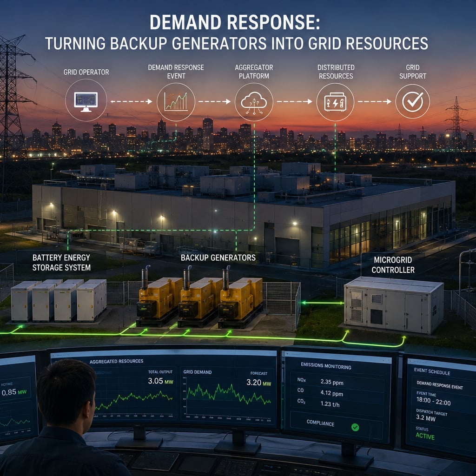The image size is (476, 476).
Task: Click the 'TURNING BACKUP GENERATORS INTO GRID RESOURCES' subtitle
Action: 237,43
